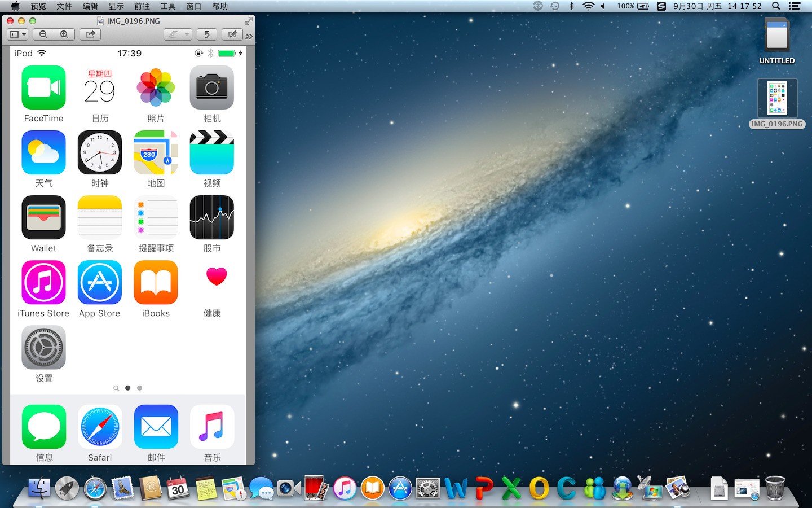Screen dimensions: 812x508
Task: Select the UNTITLED drive on the desktop
Action: pyautogui.click(x=777, y=41)
